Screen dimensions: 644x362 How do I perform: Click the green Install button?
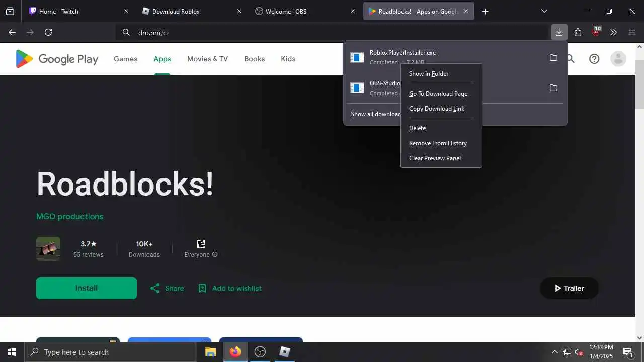pos(87,288)
